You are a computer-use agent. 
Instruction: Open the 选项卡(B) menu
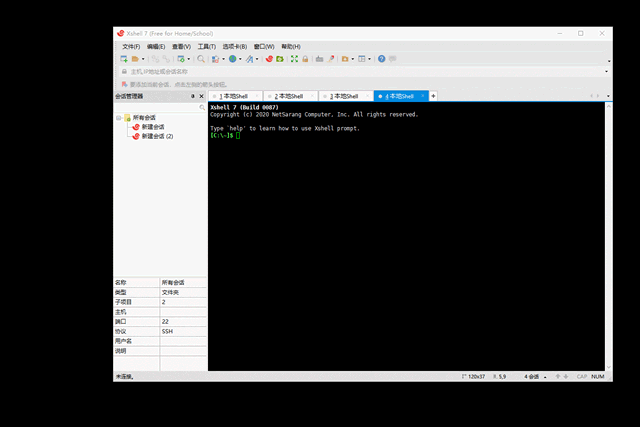(x=235, y=46)
